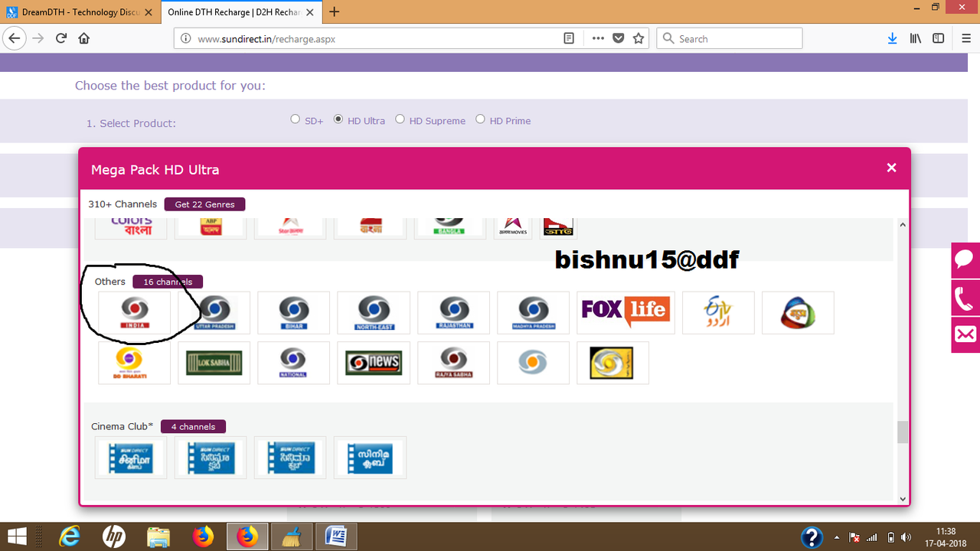Select the DD Rajasthan channel logo
Screen dimensions: 980x551
pyautogui.click(x=453, y=312)
